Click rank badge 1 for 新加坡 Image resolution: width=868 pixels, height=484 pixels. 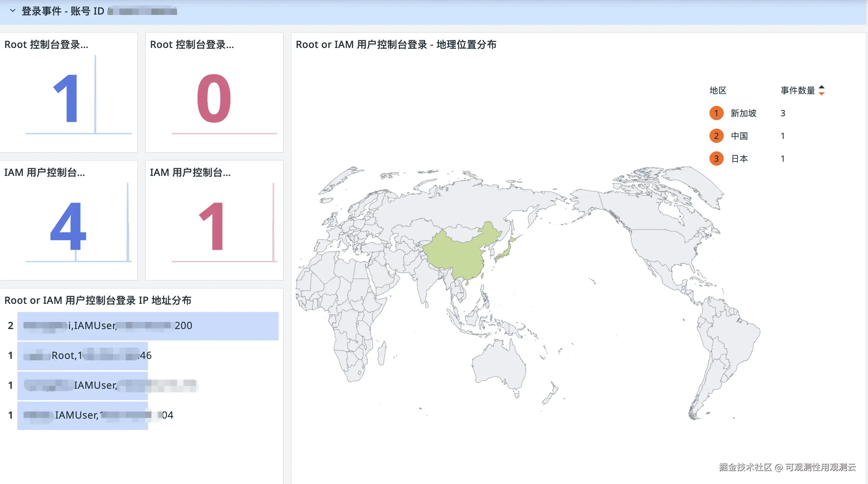point(716,113)
